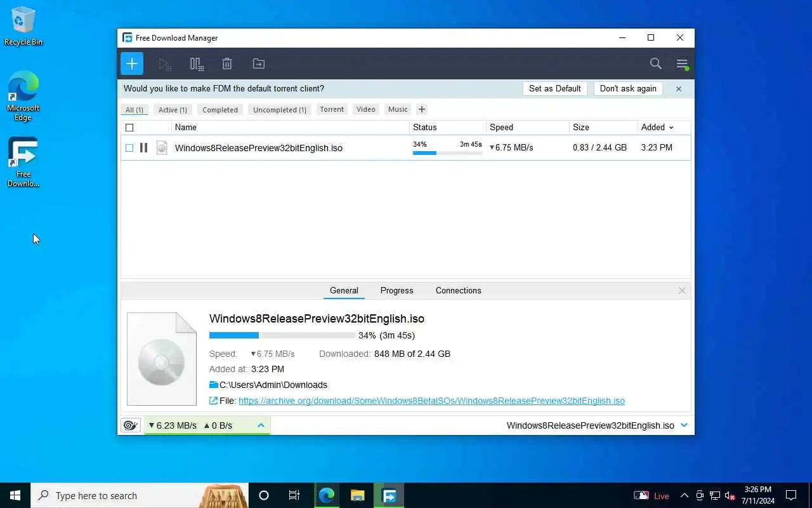This screenshot has width=812, height=508.
Task: Click the pause all downloads toolbar icon
Action: tap(197, 63)
